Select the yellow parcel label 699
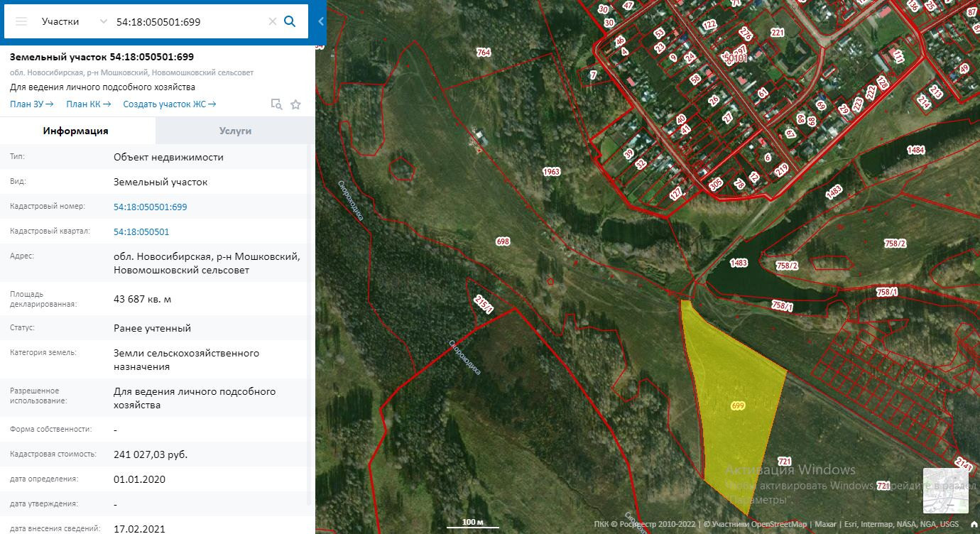980x534 pixels. pos(738,405)
